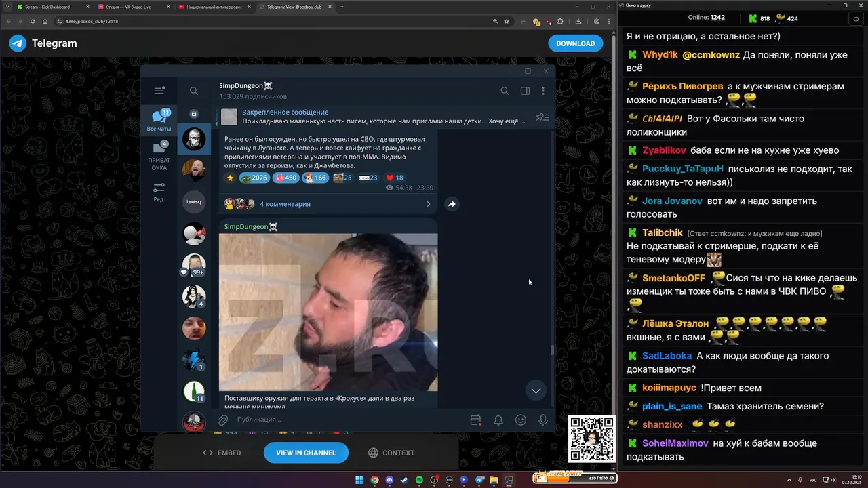Focus the 'Публикация...' message input field
Viewport: 868px width, 488px height.
349,420
